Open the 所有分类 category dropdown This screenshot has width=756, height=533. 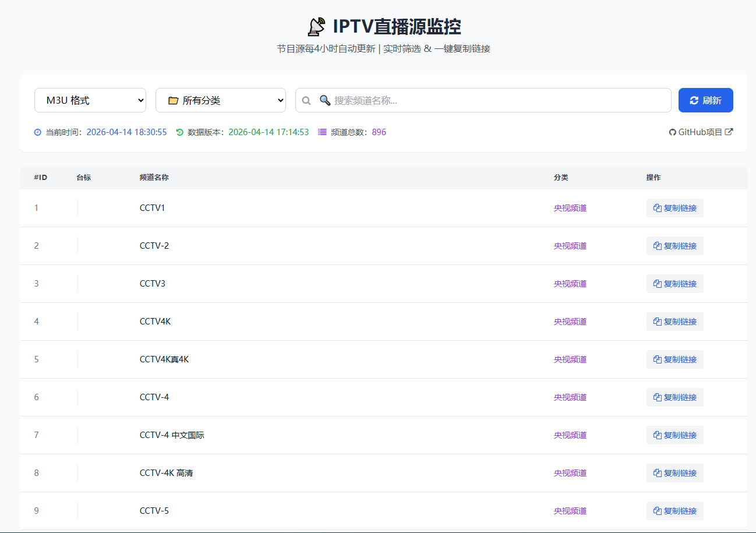click(221, 100)
